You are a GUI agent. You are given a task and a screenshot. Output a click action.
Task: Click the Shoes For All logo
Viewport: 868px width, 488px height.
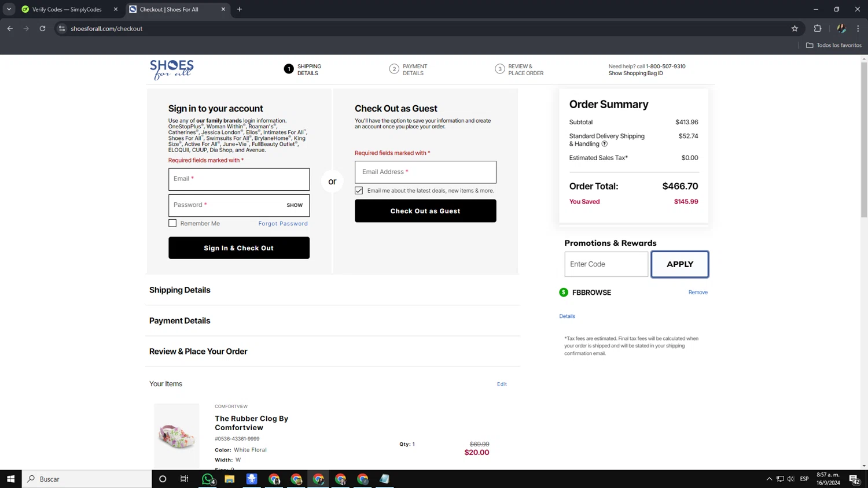tap(171, 69)
